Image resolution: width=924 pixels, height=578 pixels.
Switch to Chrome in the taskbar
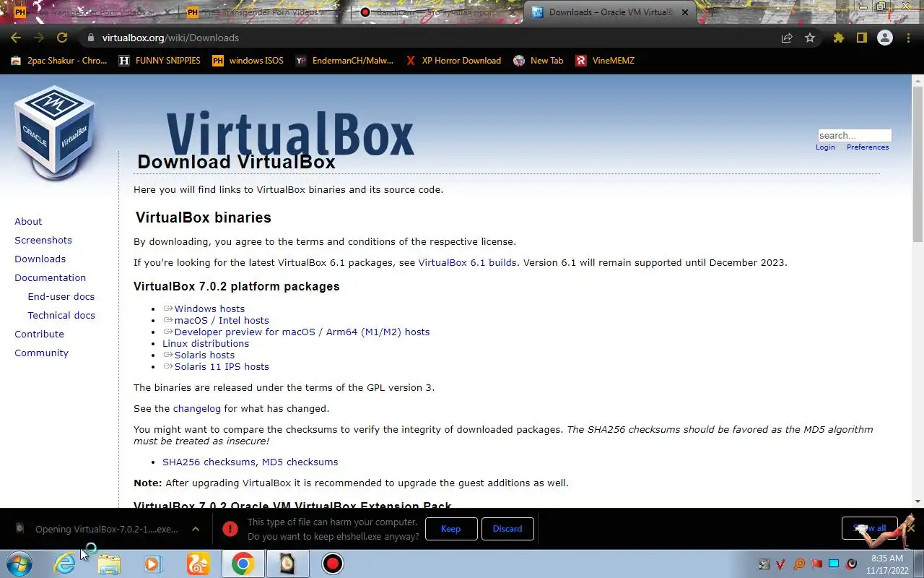243,564
